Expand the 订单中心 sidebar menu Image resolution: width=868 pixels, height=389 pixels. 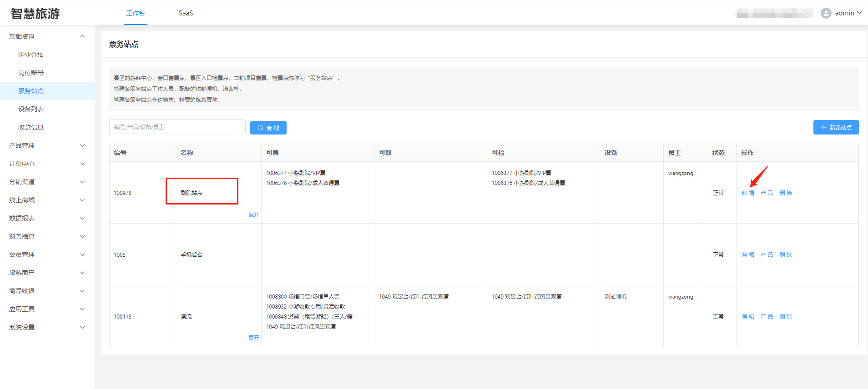(x=45, y=164)
